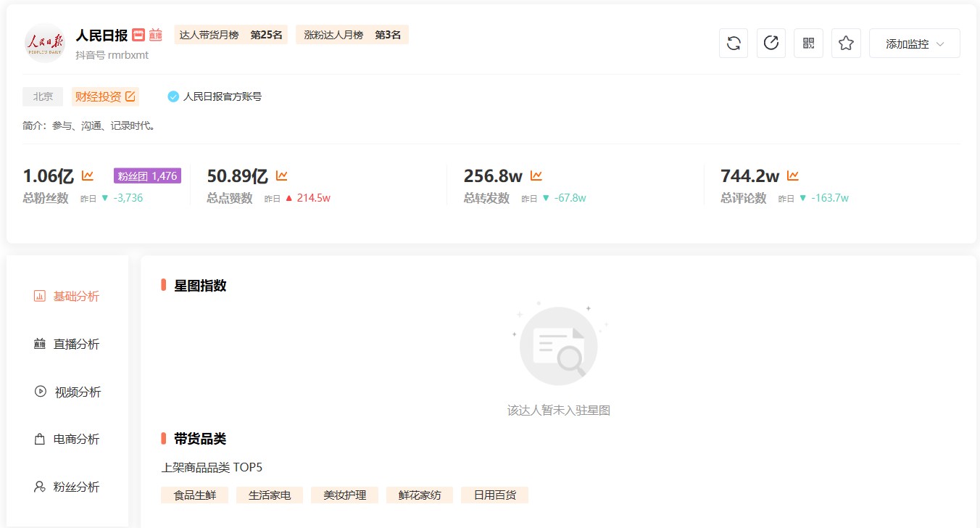Show the QR code icon

click(x=809, y=44)
